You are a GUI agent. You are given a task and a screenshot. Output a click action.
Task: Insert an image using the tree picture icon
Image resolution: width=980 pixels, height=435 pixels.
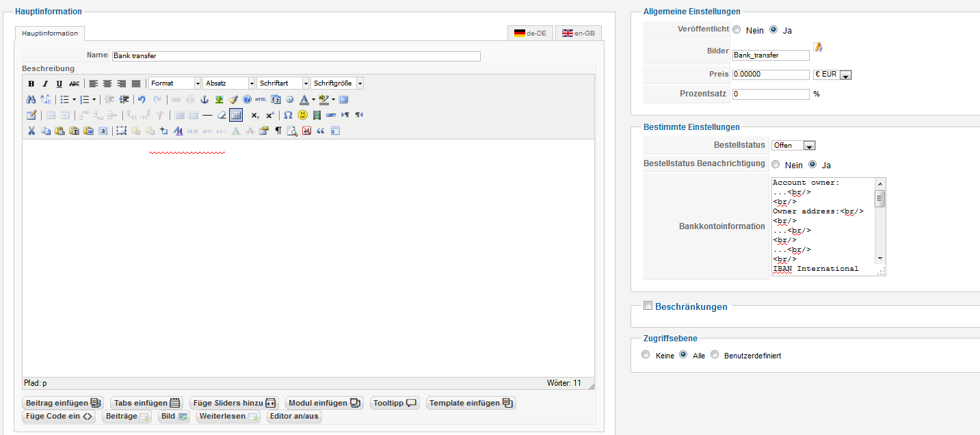220,99
